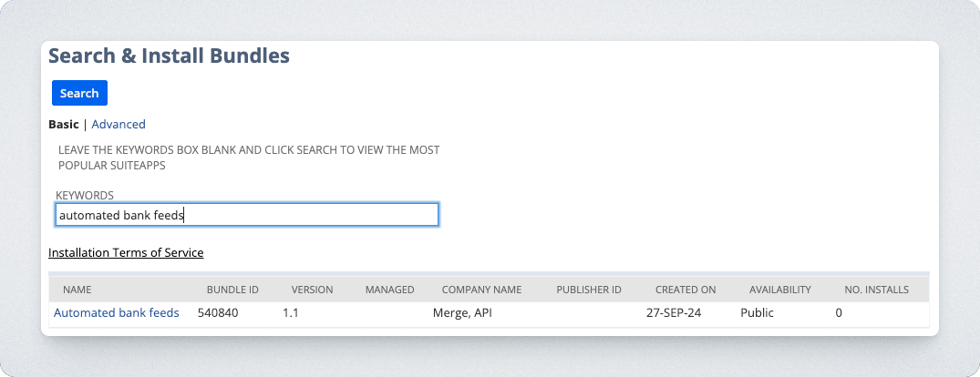Screen dimensions: 980x377
Task: Click the company name Merge, API cell
Action: click(x=465, y=312)
